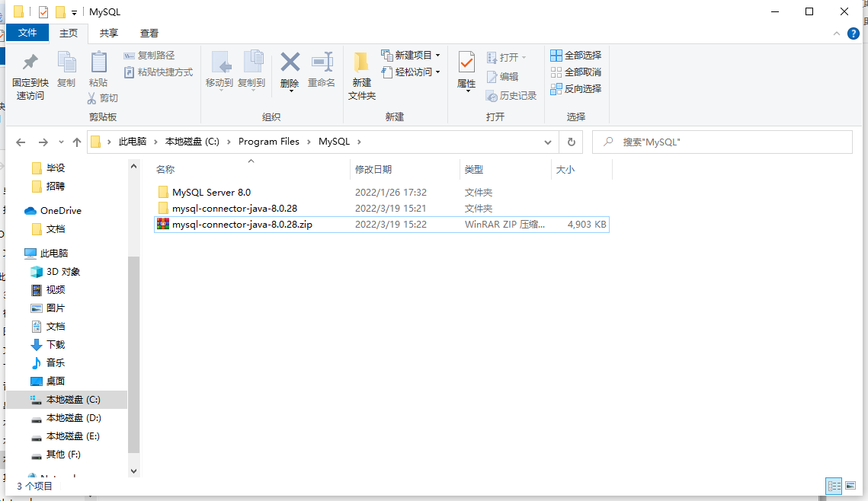
Task: Navigate to This PC breadcrumb
Action: (x=133, y=142)
